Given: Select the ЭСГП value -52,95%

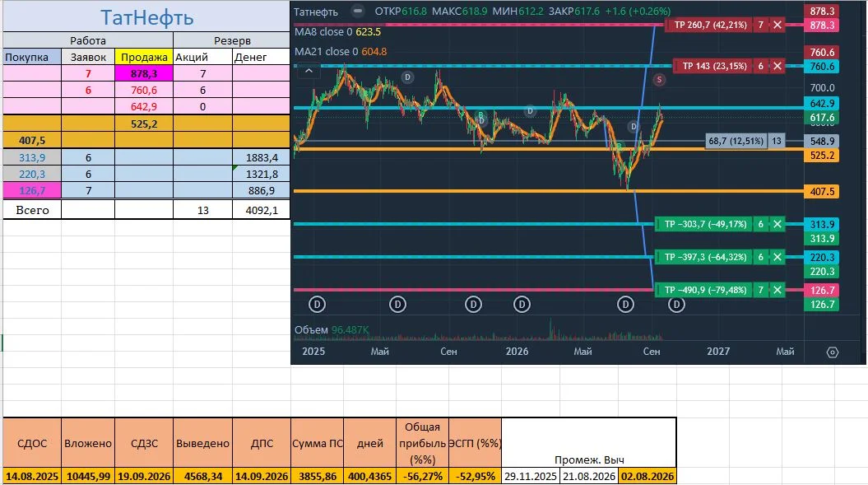Looking at the screenshot, I should click(x=475, y=476).
